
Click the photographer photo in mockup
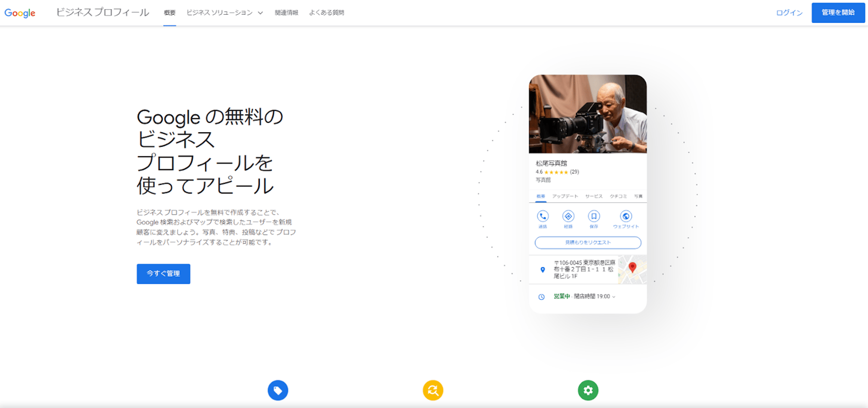pyautogui.click(x=588, y=114)
